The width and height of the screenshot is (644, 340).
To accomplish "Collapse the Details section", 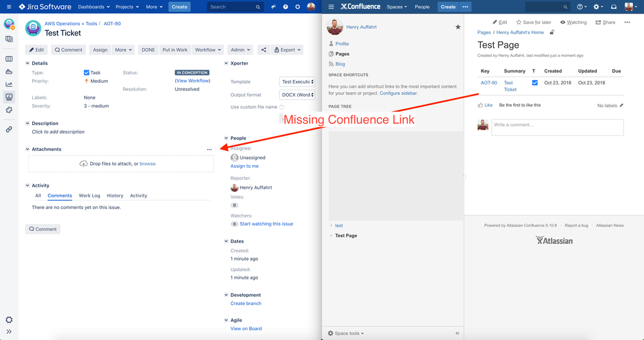I will [x=28, y=63].
